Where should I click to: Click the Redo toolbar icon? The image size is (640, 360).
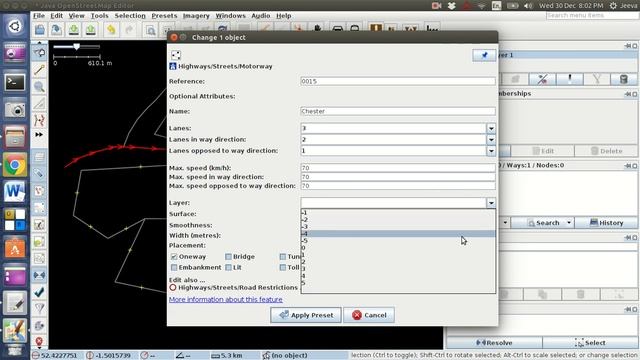(x=129, y=29)
